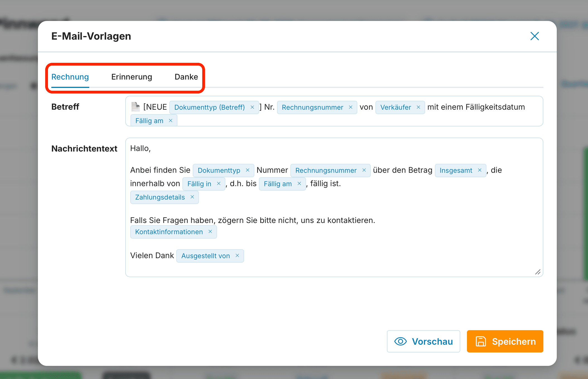Remove the Verkäufer tag
Screen dimensions: 588x379
coord(418,107)
